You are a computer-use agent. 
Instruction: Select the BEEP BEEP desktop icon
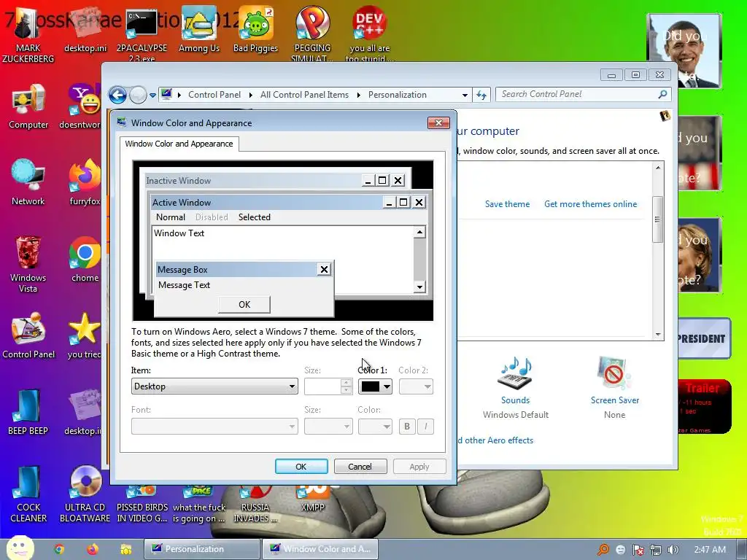(28, 413)
